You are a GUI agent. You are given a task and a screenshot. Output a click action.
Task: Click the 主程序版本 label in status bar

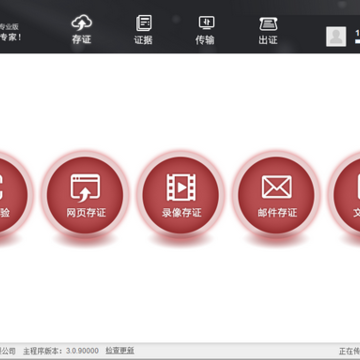click(42, 351)
